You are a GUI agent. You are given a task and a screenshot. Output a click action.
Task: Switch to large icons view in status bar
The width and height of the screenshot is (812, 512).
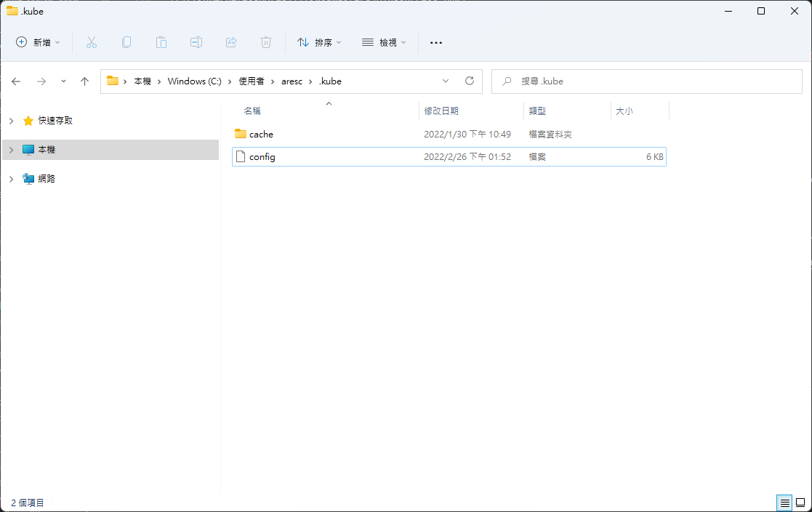click(x=800, y=503)
